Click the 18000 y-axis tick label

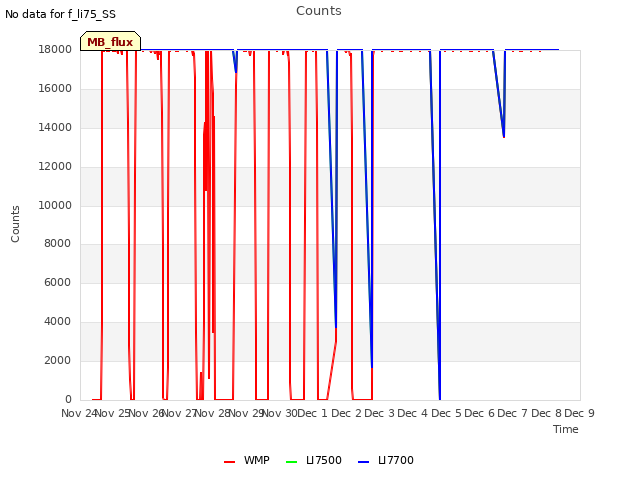pos(55,50)
